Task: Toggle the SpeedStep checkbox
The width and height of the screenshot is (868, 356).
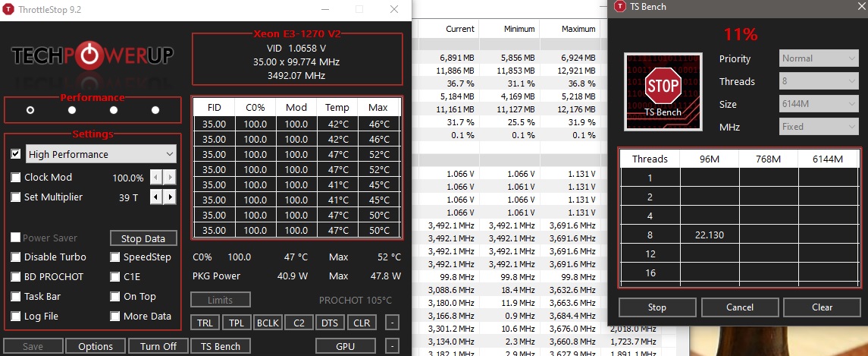Action: pyautogui.click(x=114, y=257)
